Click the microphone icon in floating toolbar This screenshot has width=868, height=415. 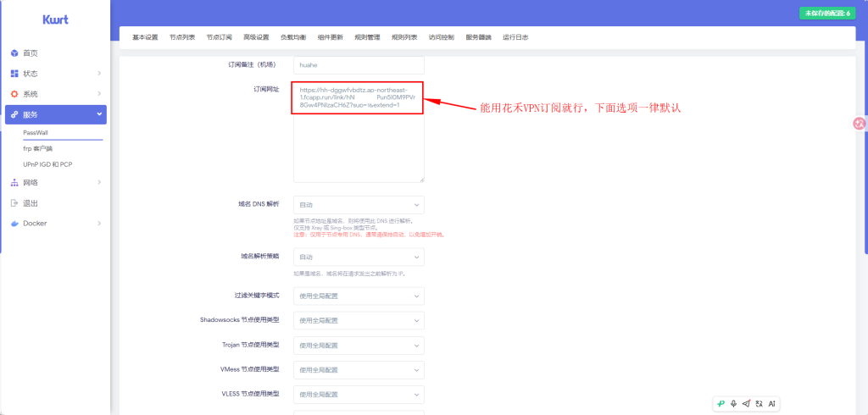[733, 403]
